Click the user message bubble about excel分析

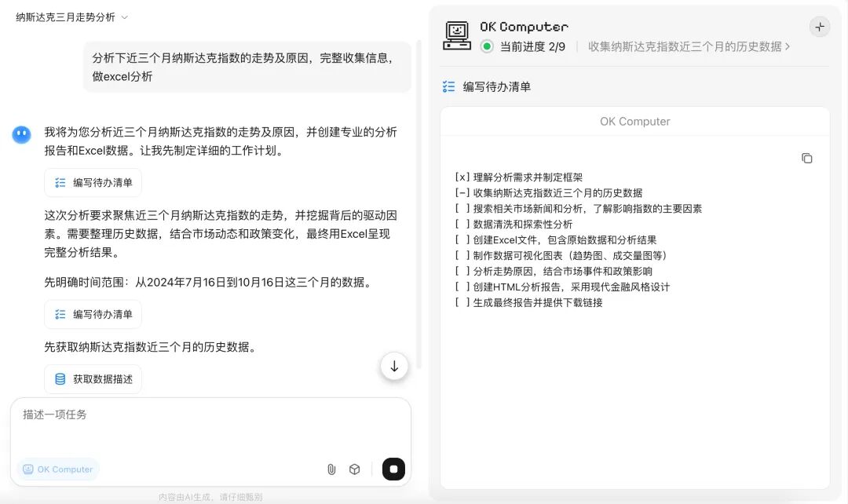click(247, 67)
